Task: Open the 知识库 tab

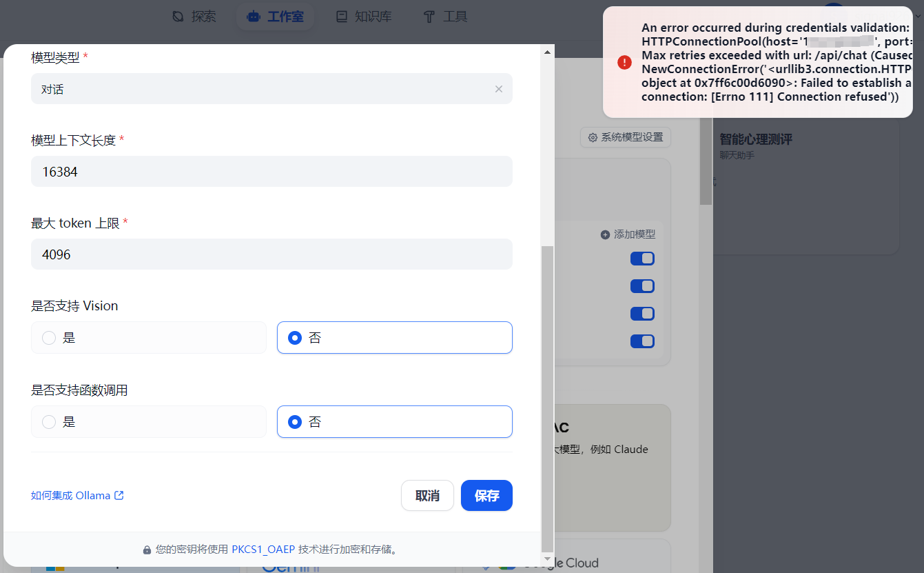Action: 364,17
